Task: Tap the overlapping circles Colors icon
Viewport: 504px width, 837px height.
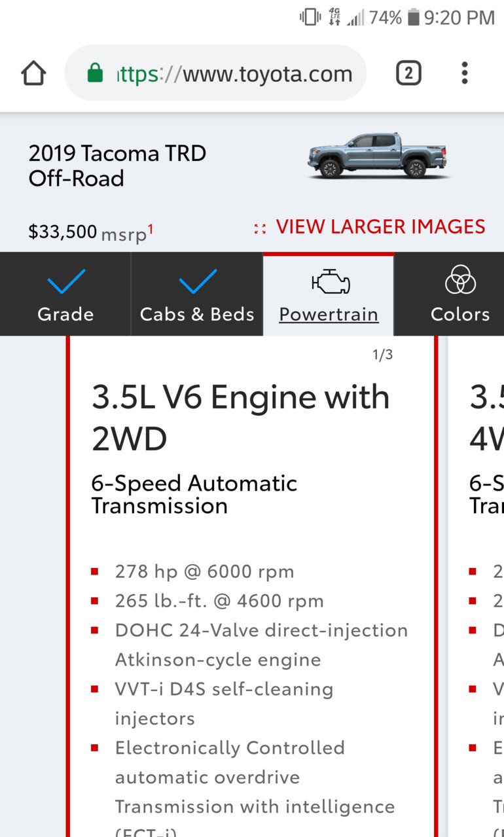Action: 460,280
